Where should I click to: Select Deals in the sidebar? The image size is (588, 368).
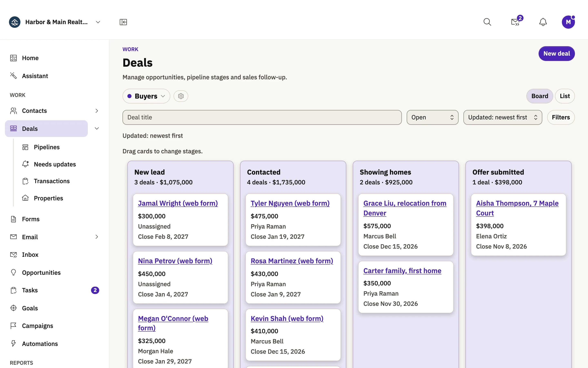(46, 129)
